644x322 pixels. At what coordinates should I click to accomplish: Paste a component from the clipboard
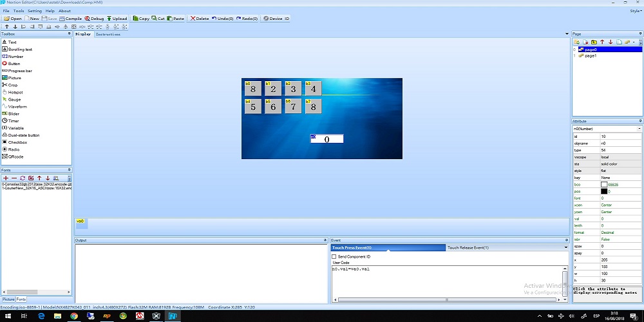point(176,19)
